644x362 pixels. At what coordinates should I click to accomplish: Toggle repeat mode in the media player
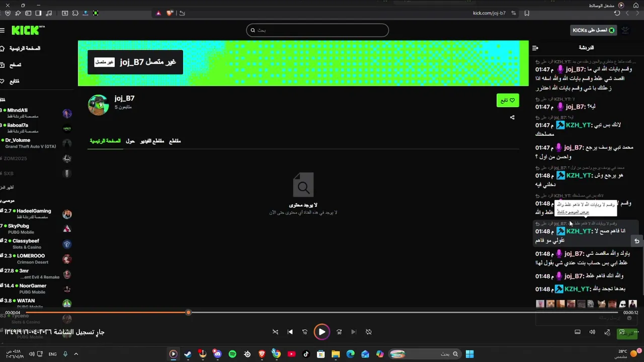point(368,332)
